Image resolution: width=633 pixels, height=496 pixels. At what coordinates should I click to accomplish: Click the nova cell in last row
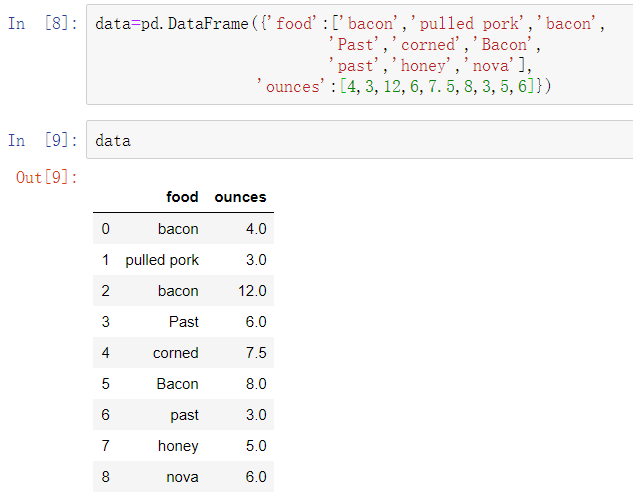(182, 477)
